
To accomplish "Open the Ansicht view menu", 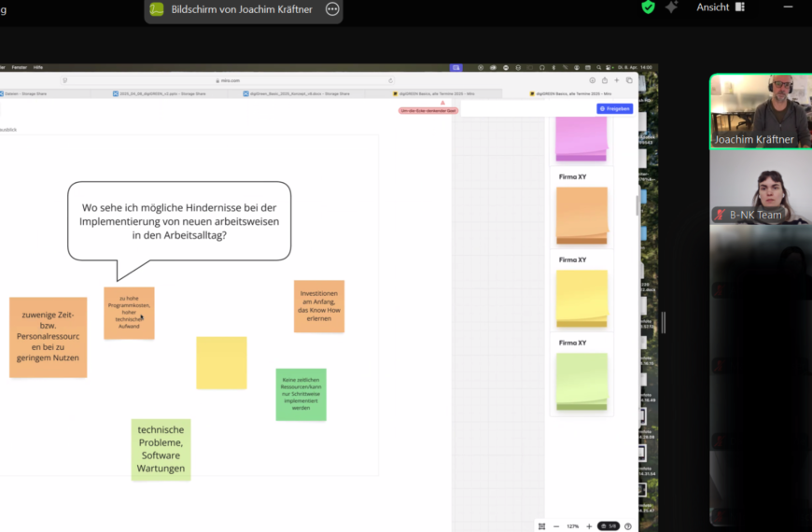I will 721,7.
